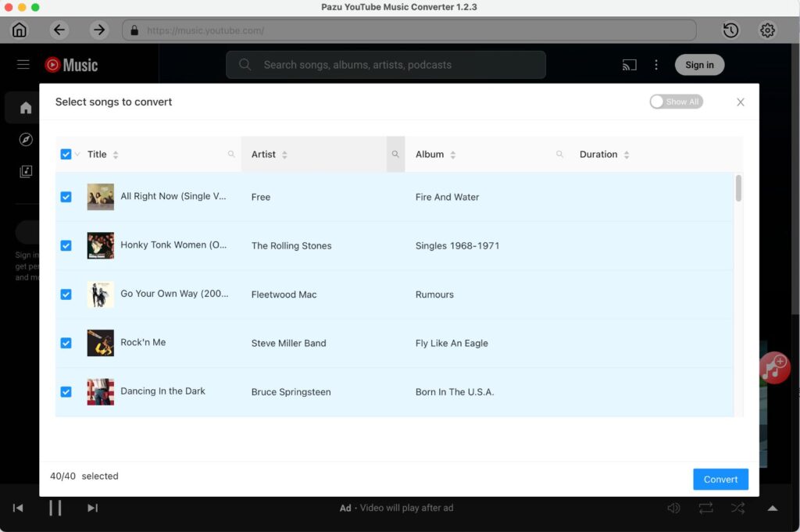
Task: Deselect all songs using the header checkbox
Action: (x=66, y=154)
